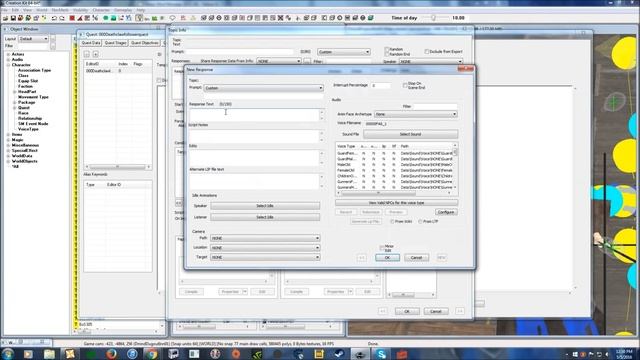
Task: Toggle Stop On Scene End checkbox
Action: (405, 85)
